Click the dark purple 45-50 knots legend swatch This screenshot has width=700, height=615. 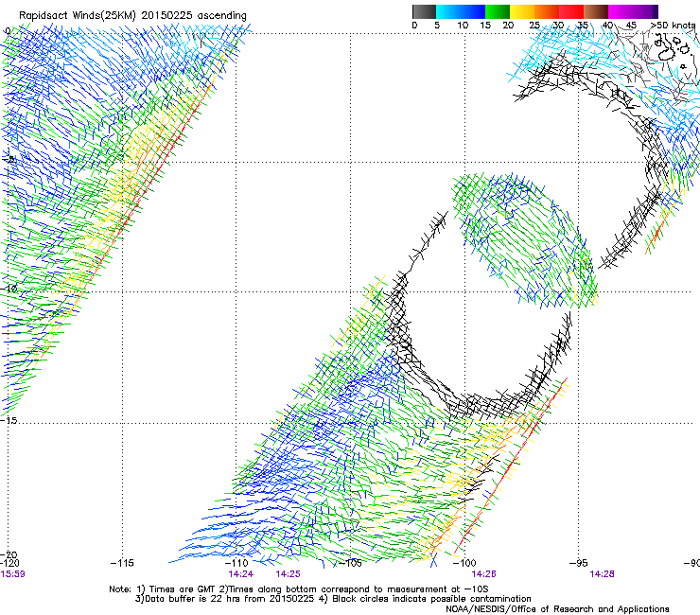(x=645, y=11)
